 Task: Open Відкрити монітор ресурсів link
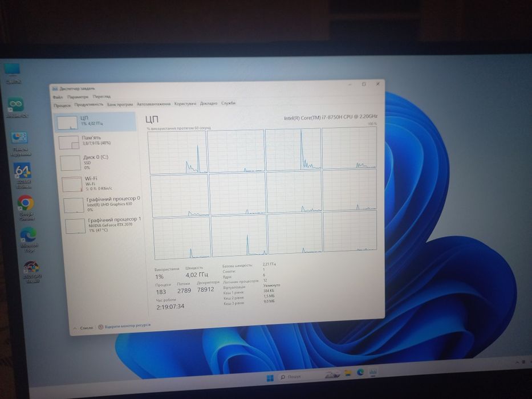click(128, 325)
